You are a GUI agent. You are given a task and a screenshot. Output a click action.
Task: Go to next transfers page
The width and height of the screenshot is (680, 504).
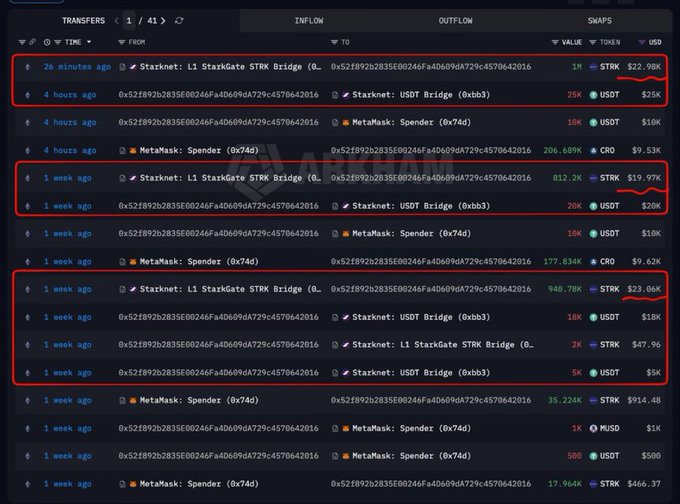[x=163, y=20]
